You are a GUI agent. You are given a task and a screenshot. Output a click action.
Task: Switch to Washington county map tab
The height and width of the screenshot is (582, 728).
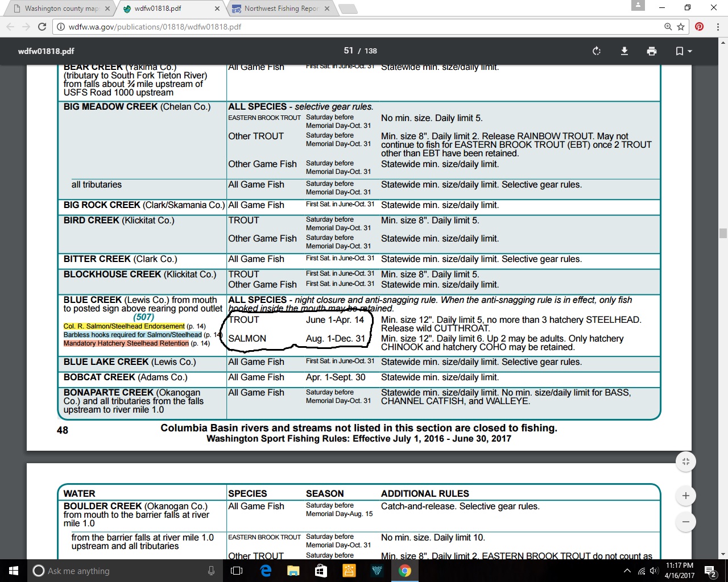(61, 9)
